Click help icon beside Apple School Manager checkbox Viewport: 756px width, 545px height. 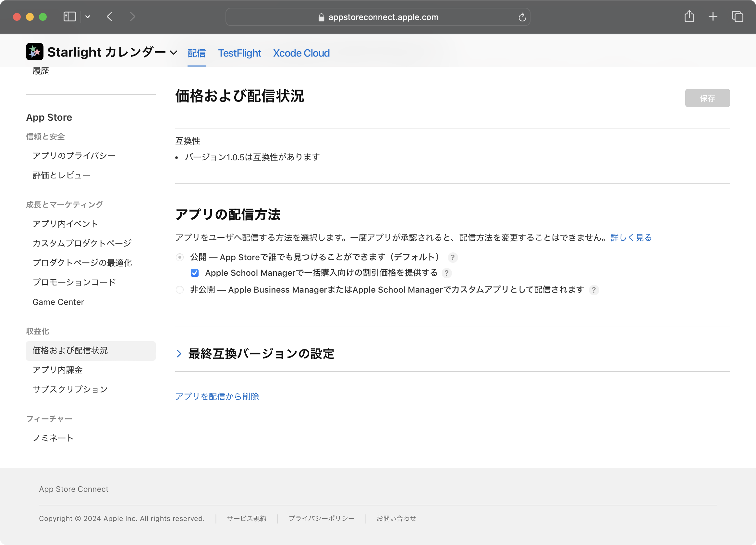(x=446, y=273)
